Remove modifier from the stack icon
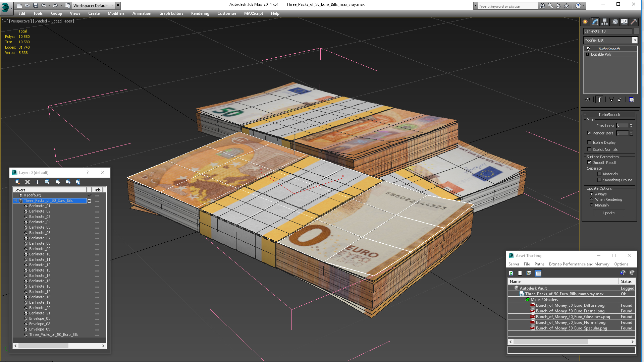 tap(619, 100)
